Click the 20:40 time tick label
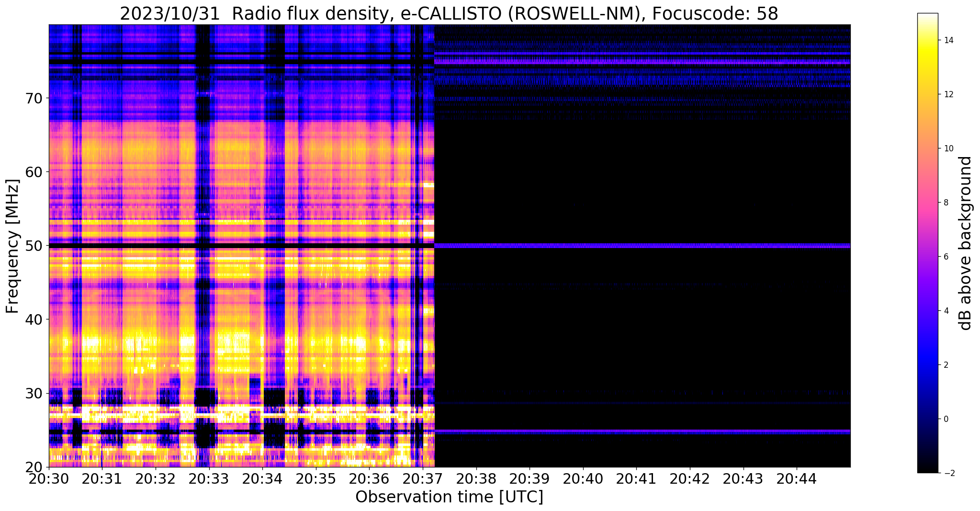980x511 pixels. pyautogui.click(x=583, y=478)
